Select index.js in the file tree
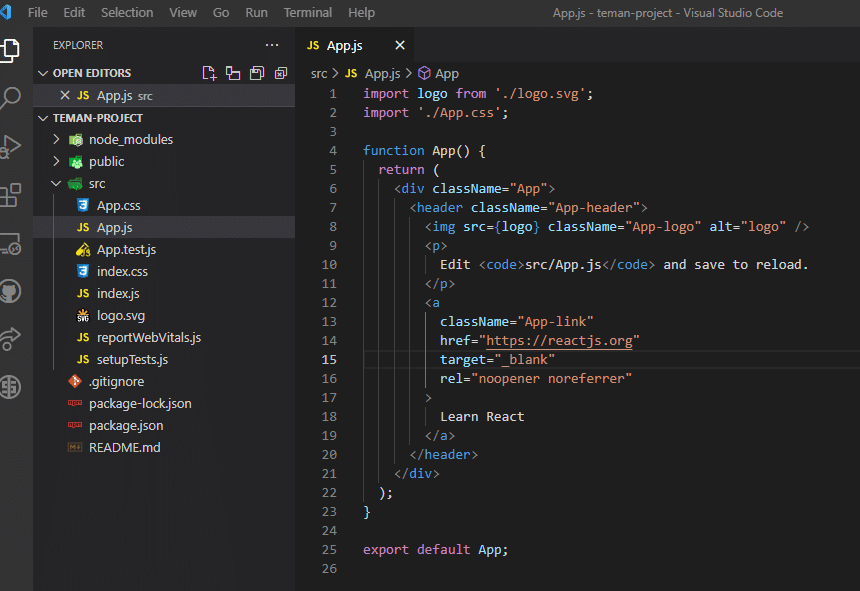860x591 pixels. (117, 293)
